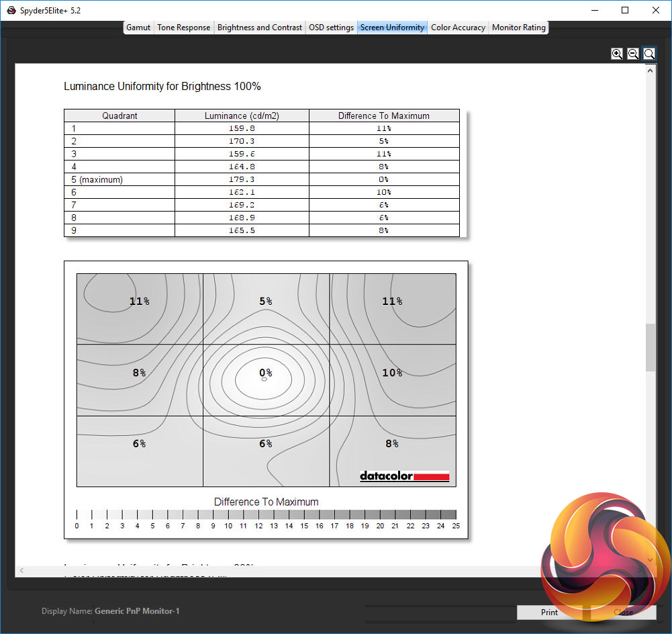Screen dimensions: 672x634
Task: Click the zoom in magnifier icon
Action: pyautogui.click(x=617, y=54)
